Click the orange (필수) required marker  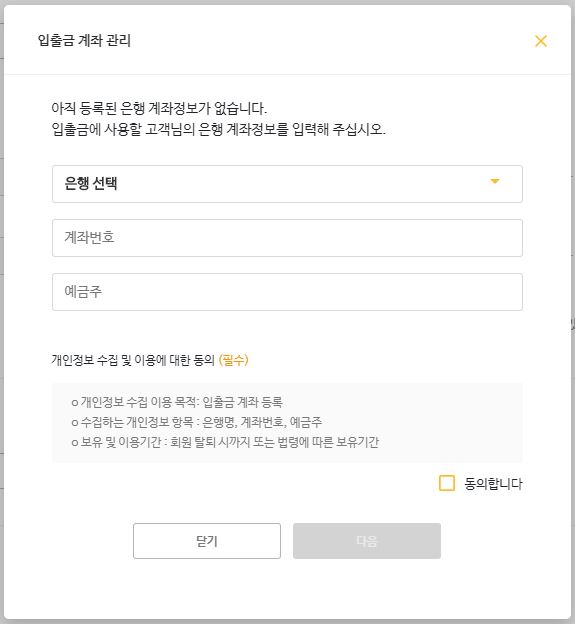click(234, 360)
